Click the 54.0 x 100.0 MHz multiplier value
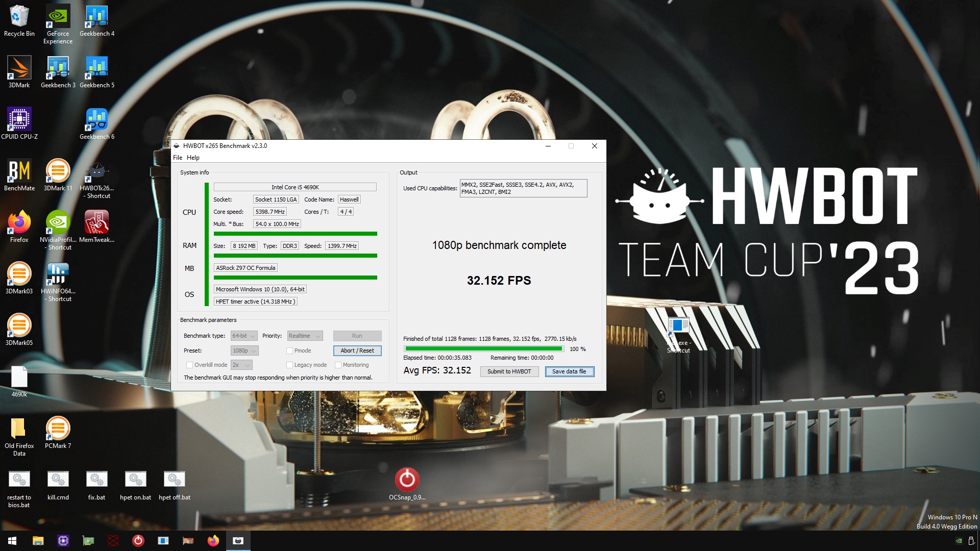The image size is (980, 551). tap(277, 224)
